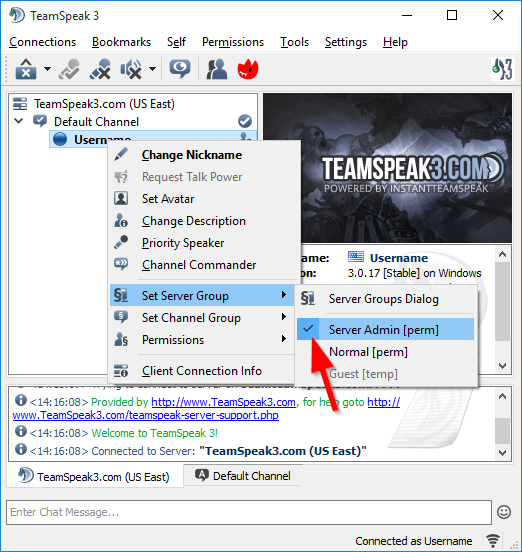
Task: Click the Priority Speaker microphone icon
Action: coord(121,243)
